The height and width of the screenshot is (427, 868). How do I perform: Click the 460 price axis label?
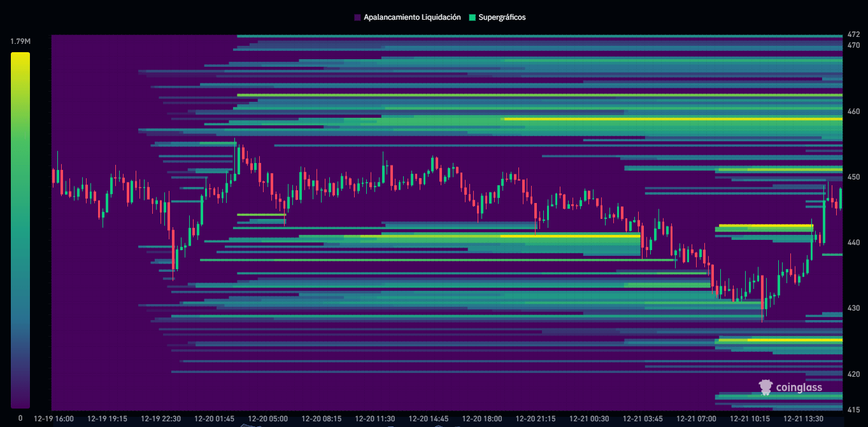pyautogui.click(x=853, y=111)
